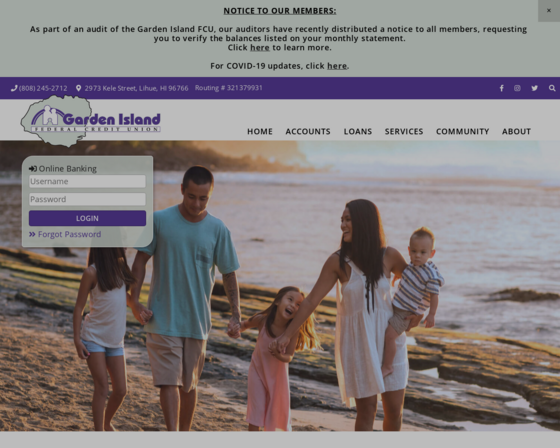Click the phone icon beside (808) 245-2712

14,88
